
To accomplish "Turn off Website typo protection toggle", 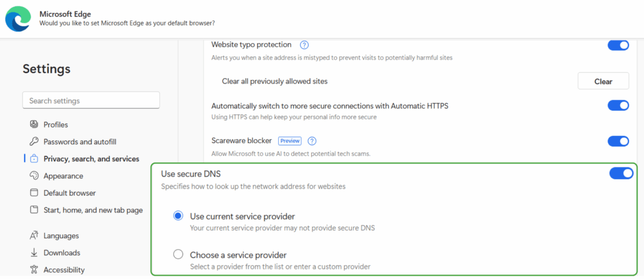I will coord(618,46).
